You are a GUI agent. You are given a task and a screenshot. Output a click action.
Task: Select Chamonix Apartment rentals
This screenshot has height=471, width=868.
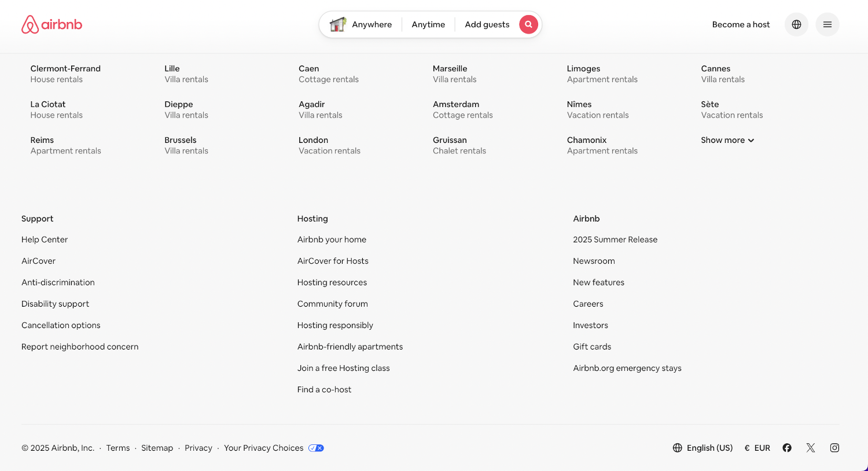[602, 145]
